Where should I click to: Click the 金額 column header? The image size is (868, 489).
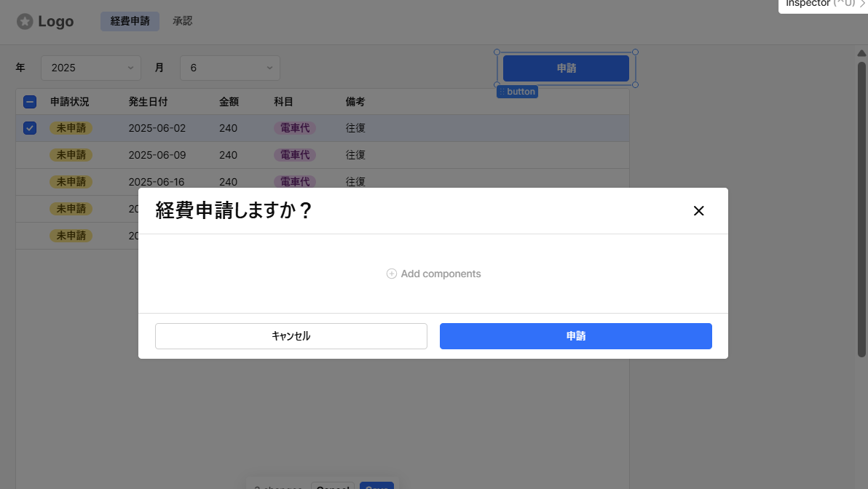[229, 102]
